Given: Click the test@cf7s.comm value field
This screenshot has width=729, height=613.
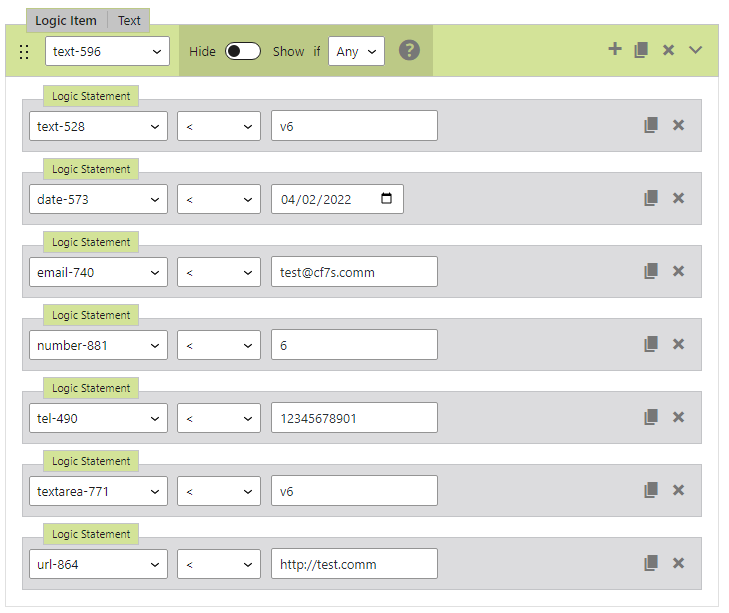Looking at the screenshot, I should pos(354,271).
